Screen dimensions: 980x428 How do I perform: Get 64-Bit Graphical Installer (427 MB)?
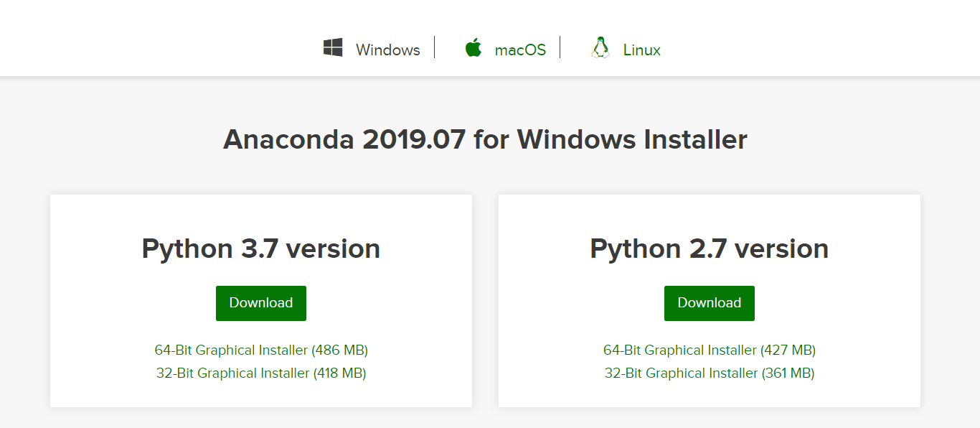tap(710, 350)
